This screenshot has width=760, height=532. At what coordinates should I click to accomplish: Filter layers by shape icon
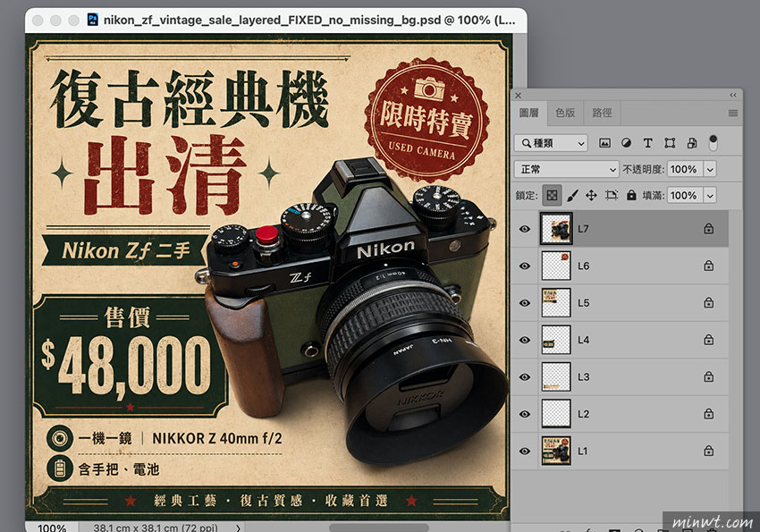(670, 143)
